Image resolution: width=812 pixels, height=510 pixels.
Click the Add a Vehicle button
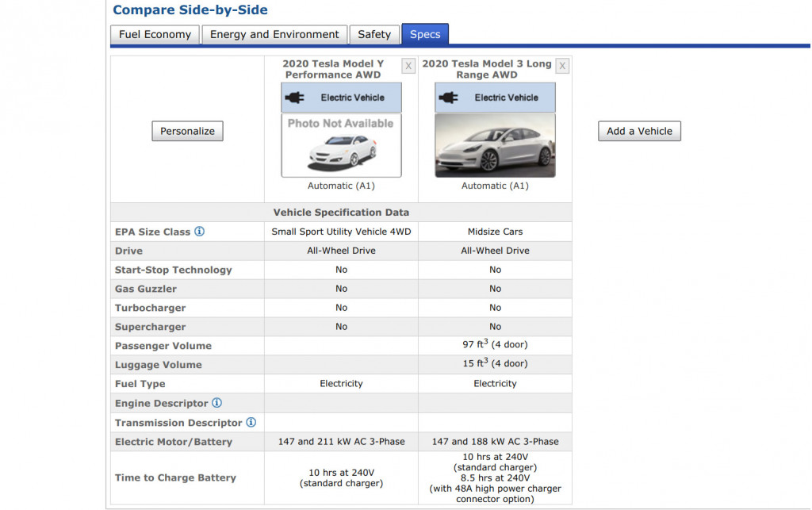pyautogui.click(x=640, y=131)
